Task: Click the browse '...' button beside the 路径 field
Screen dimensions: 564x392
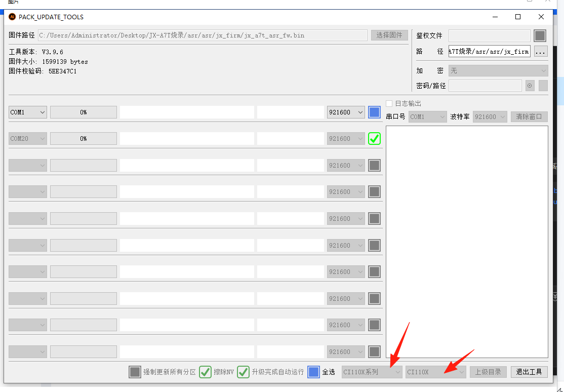Action: pos(541,51)
